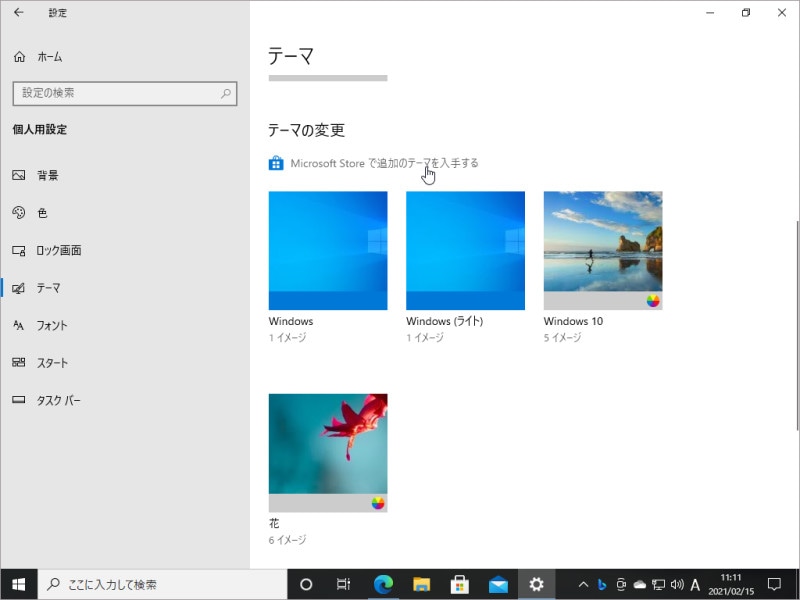Launch Microsoft Edge from the taskbar
Image resolution: width=800 pixels, height=600 pixels.
click(x=382, y=585)
